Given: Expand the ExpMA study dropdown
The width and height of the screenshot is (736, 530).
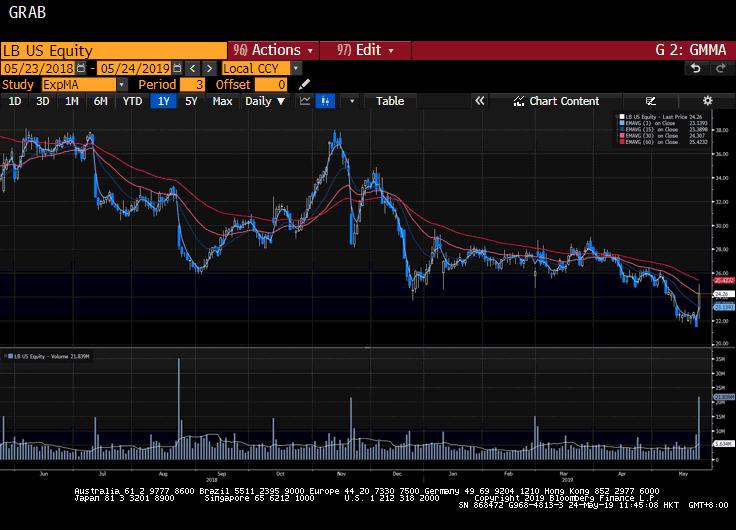Looking at the screenshot, I should click(122, 85).
